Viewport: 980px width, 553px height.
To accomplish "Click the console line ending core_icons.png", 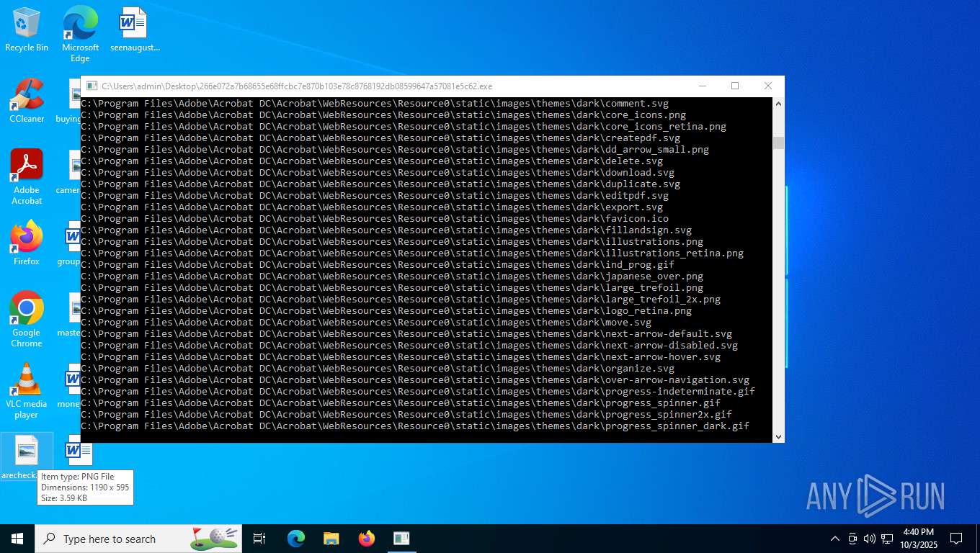I will [383, 115].
